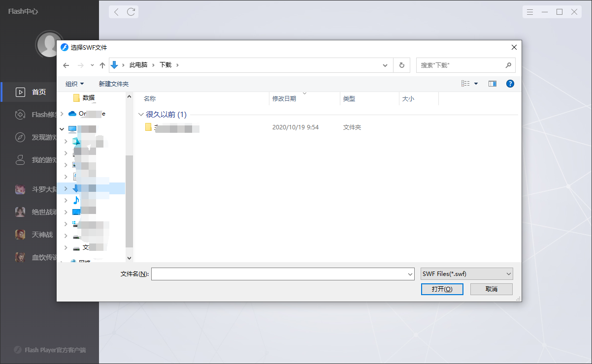Click the 搜索"下载" search box

tap(466, 65)
